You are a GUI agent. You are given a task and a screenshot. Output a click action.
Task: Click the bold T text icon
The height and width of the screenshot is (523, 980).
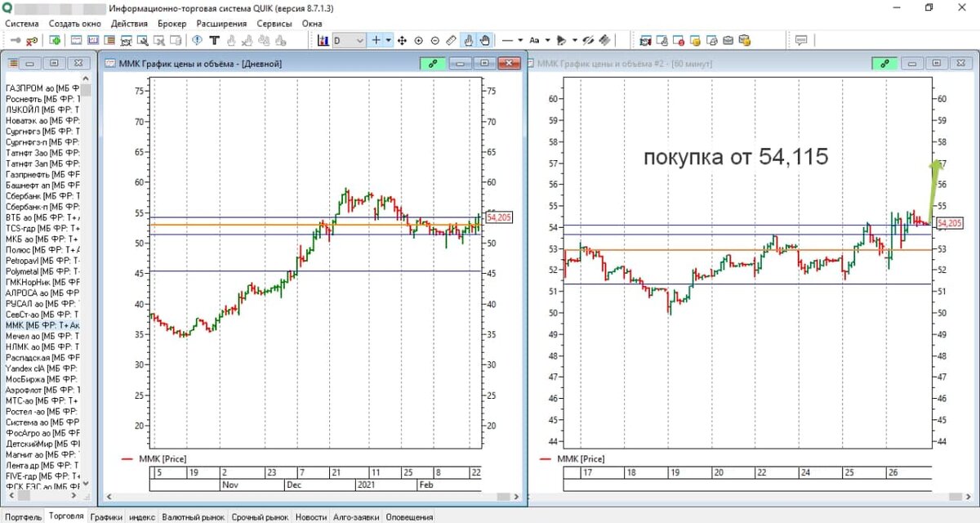coord(214,40)
